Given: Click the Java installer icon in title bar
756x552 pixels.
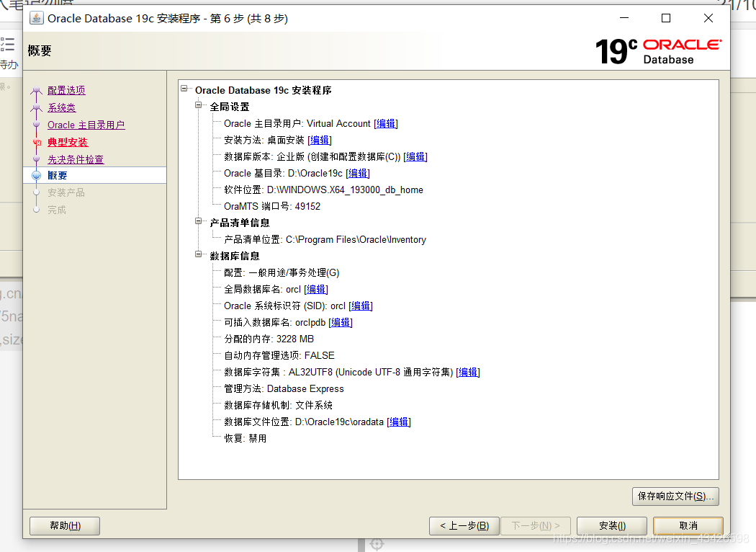Looking at the screenshot, I should 36,18.
